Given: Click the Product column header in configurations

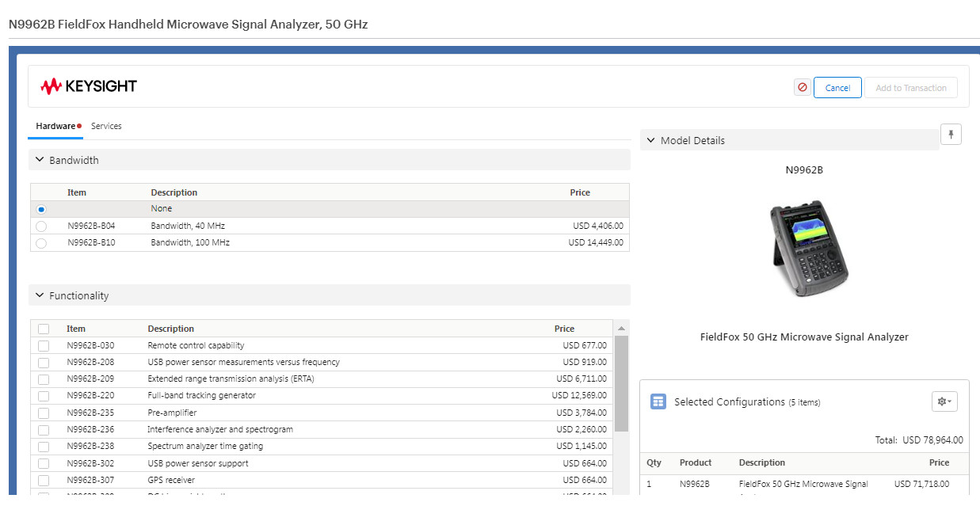Looking at the screenshot, I should (696, 462).
